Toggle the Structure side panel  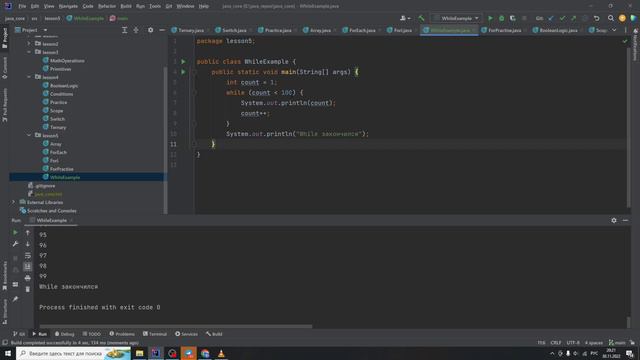(4, 312)
